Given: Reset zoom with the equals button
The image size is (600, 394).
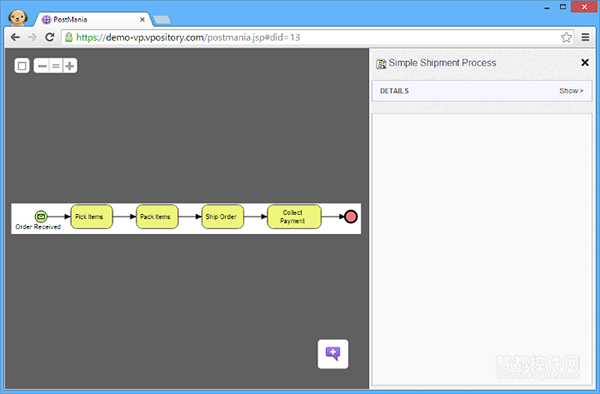Looking at the screenshot, I should 56,66.
